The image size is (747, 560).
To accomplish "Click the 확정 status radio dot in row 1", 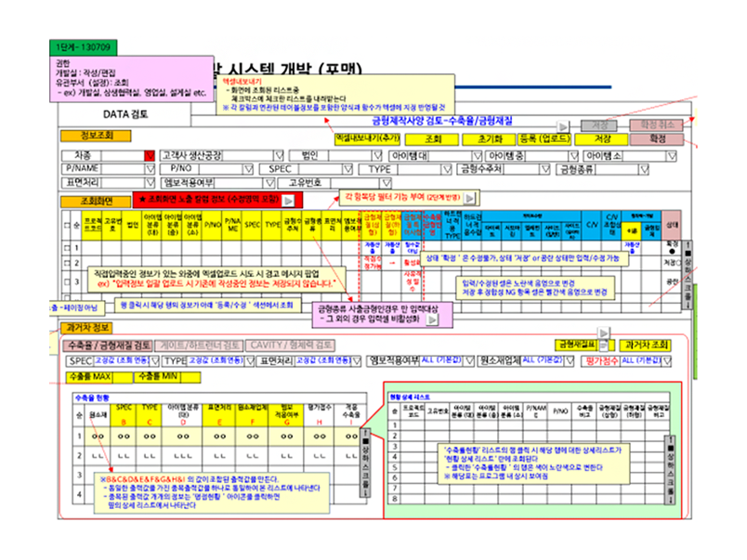I will [672, 252].
